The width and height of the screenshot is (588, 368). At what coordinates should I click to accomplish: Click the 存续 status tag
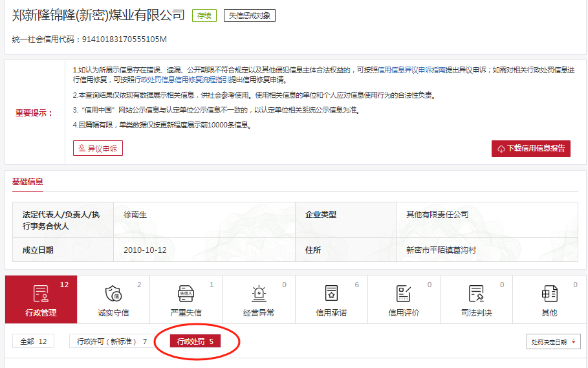point(204,16)
